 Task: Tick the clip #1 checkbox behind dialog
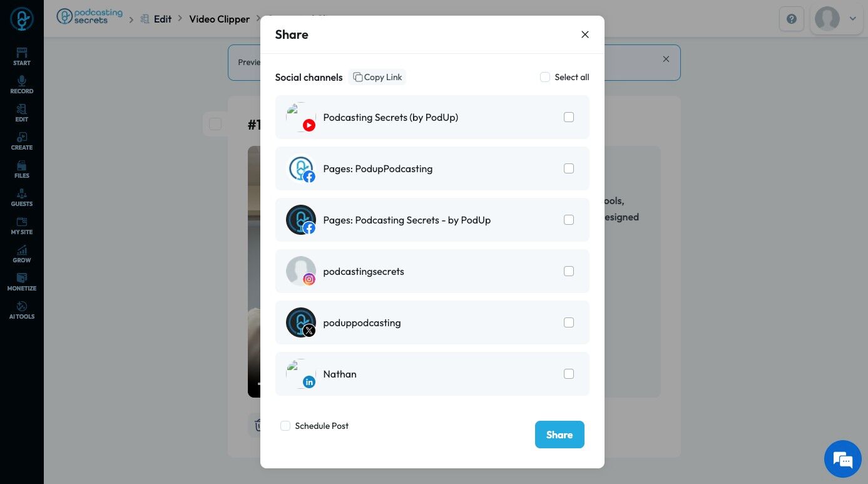tap(215, 124)
